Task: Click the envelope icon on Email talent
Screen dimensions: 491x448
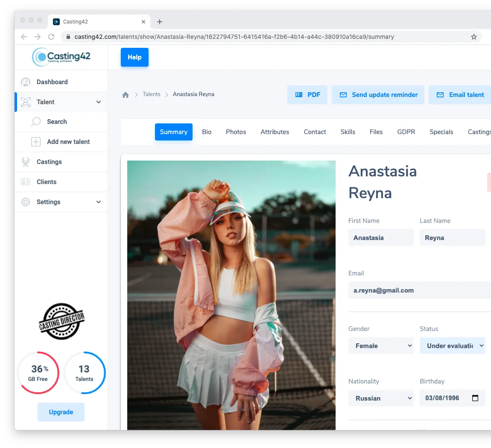Action: click(440, 94)
